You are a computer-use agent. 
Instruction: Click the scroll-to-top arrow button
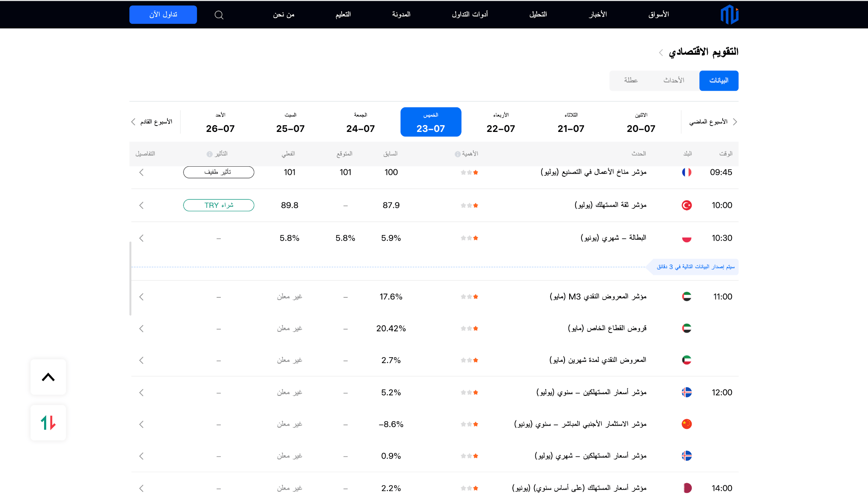pos(48,377)
